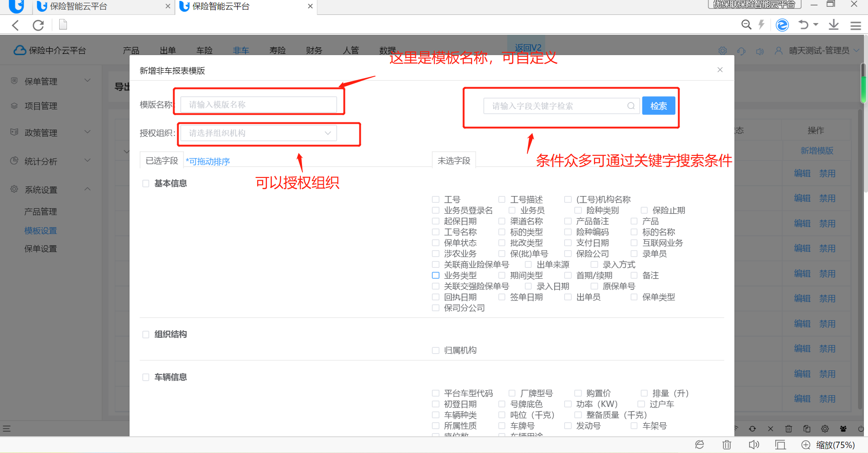Check the 工号 field checkbox
Viewport: 868px width, 453px height.
pos(435,199)
